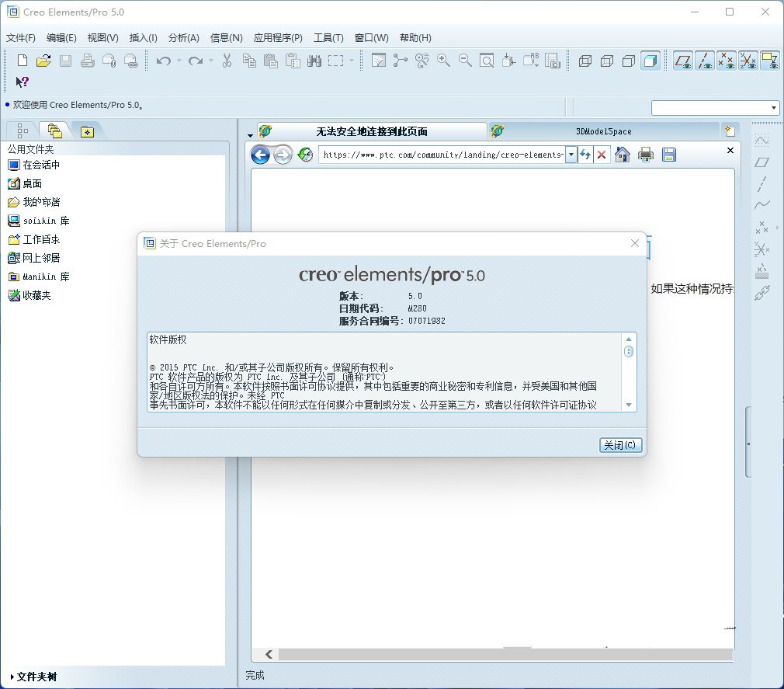
Task: Toggle datum axes display
Action: tap(705, 61)
